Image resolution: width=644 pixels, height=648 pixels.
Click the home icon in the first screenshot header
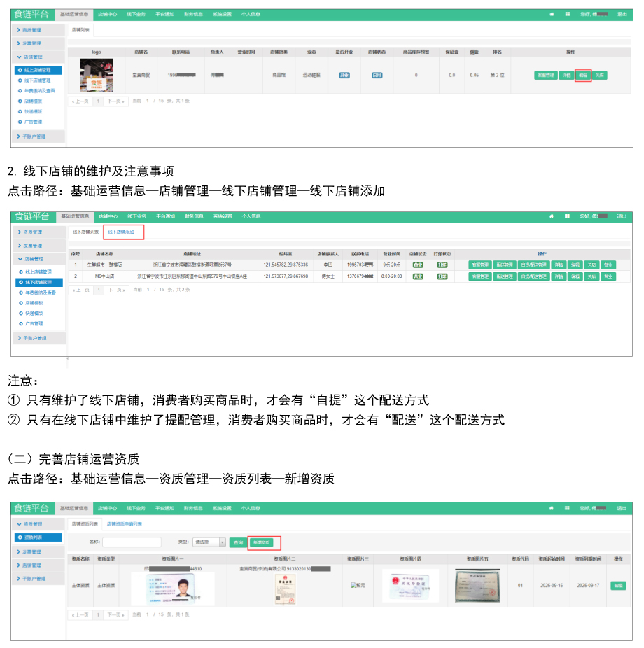[x=552, y=14]
